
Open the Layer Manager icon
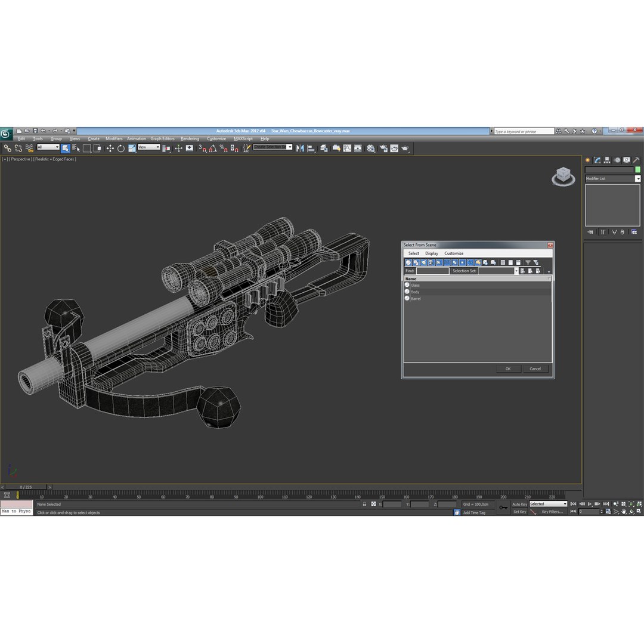324,148
